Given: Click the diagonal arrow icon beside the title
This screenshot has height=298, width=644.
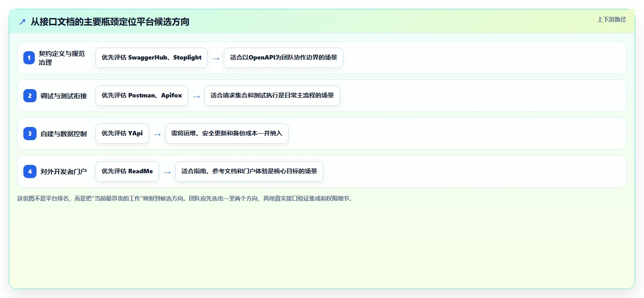Looking at the screenshot, I should click(22, 22).
